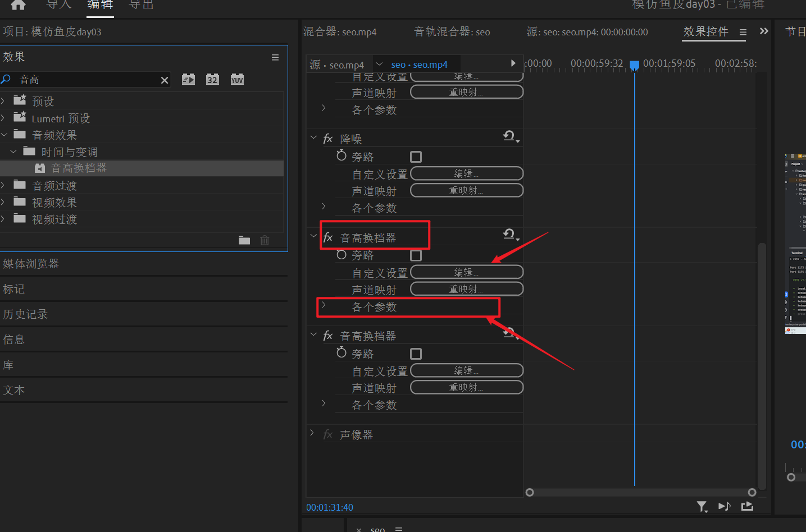The height and width of the screenshot is (532, 806).
Task: Click the YUV Effects filter icon
Action: [x=237, y=80]
